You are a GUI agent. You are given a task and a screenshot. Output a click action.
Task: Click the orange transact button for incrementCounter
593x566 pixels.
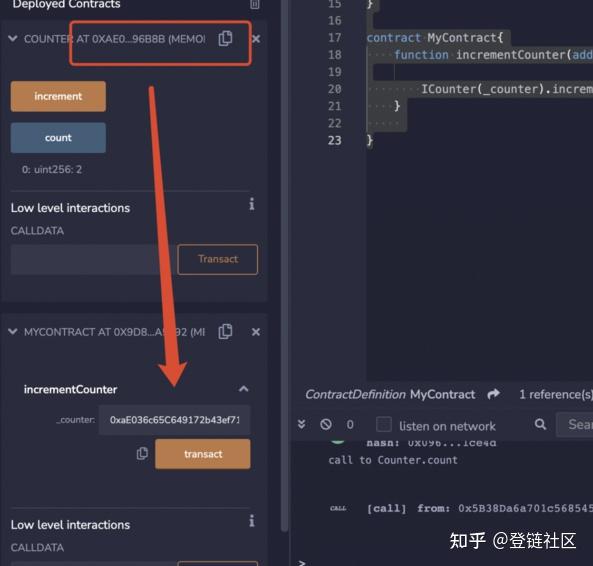203,454
